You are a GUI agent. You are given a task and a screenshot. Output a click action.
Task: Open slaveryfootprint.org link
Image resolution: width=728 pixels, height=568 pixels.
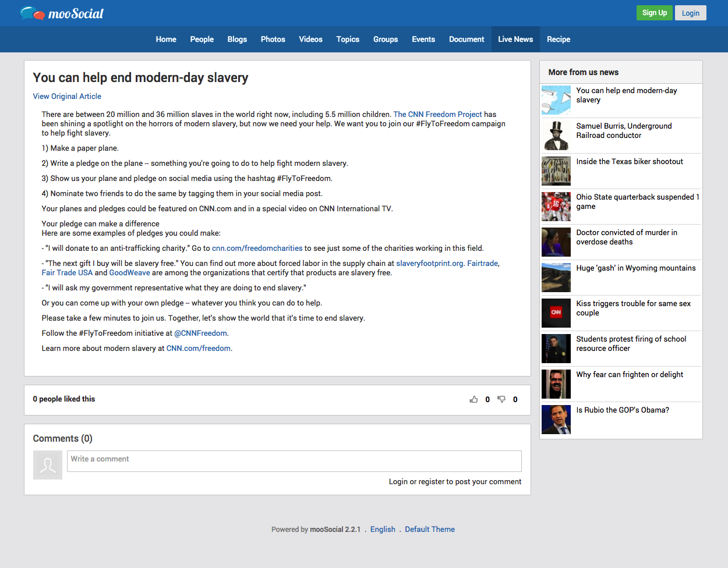pos(430,263)
